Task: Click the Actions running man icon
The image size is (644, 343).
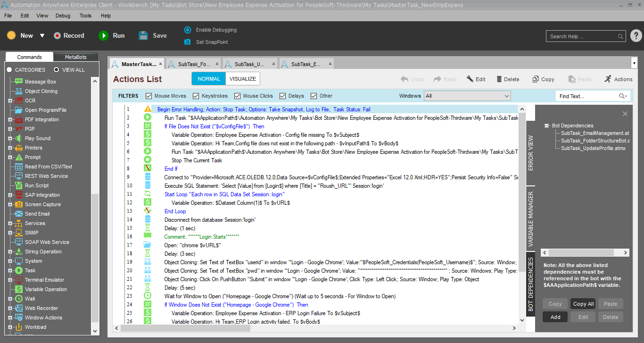Action: click(x=608, y=79)
